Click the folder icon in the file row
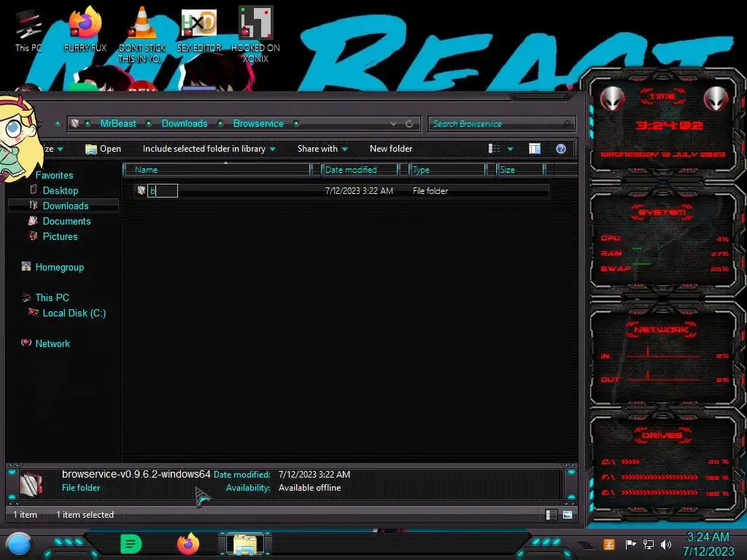Viewport: 747px width, 560px height. click(x=141, y=190)
